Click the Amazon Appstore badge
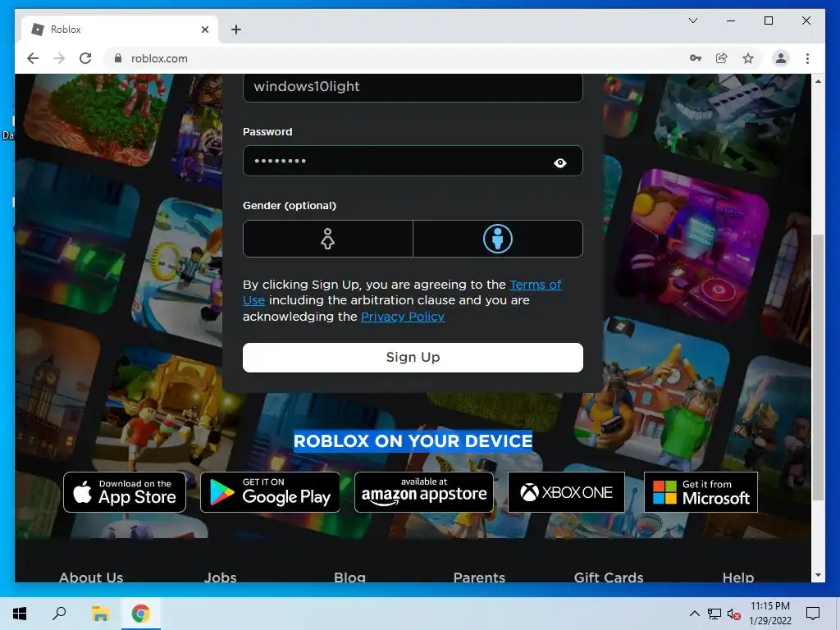Viewport: 840px width, 630px height. [424, 492]
